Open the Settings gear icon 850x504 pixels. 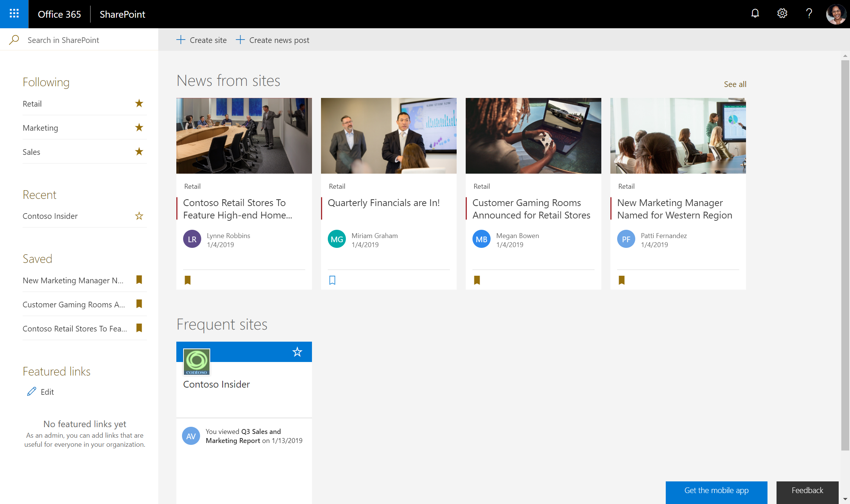point(783,14)
